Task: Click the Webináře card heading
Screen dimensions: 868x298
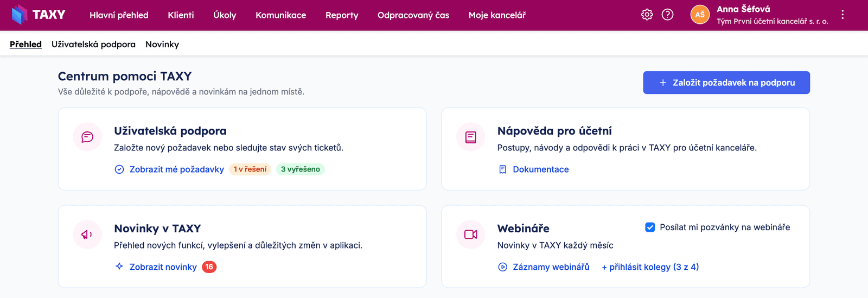Action: pos(524,229)
